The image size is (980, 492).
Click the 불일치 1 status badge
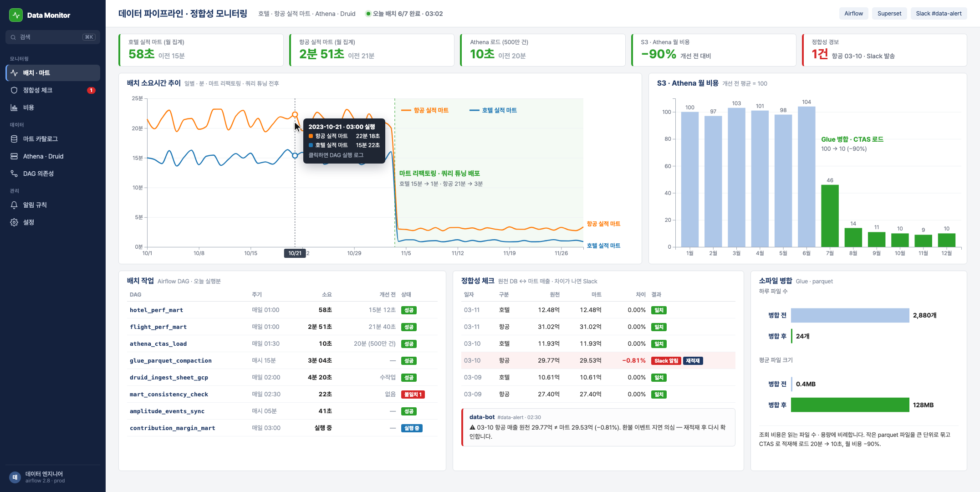click(x=413, y=395)
